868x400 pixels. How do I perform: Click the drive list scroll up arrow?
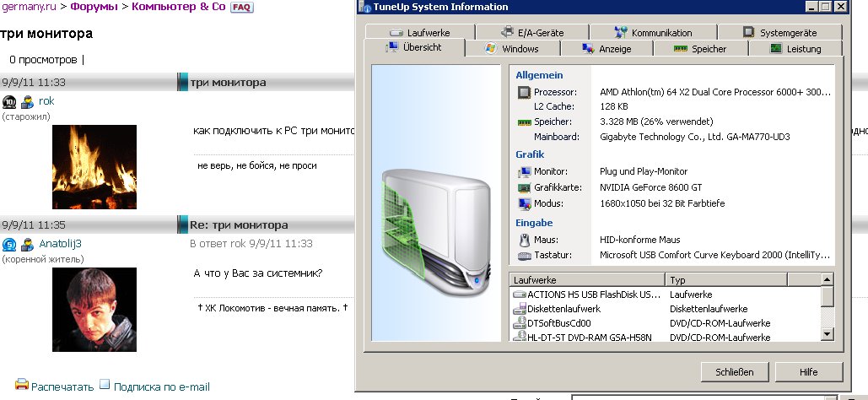pyautogui.click(x=827, y=279)
